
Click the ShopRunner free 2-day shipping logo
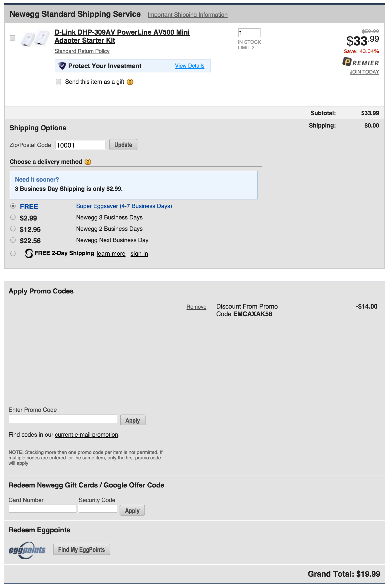[29, 253]
